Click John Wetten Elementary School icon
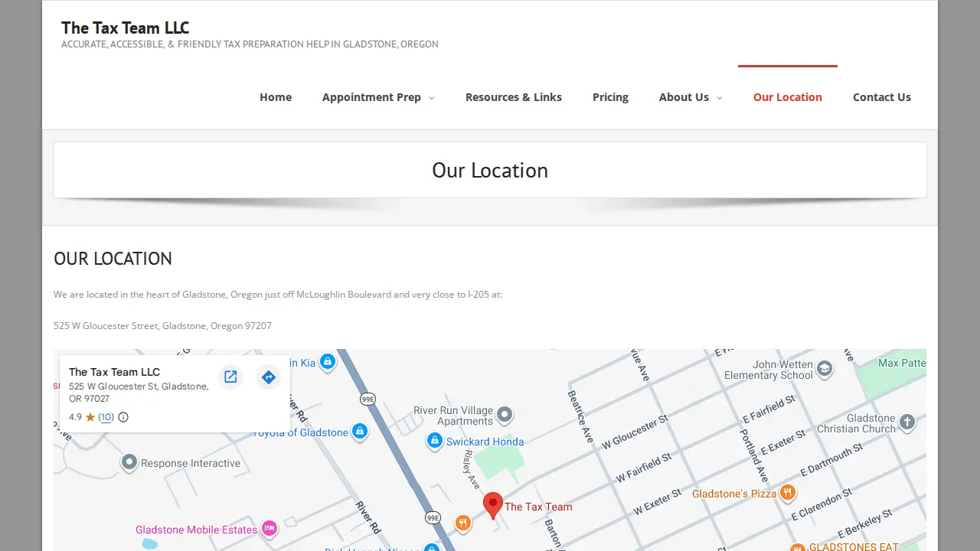The image size is (980, 551). click(x=825, y=369)
